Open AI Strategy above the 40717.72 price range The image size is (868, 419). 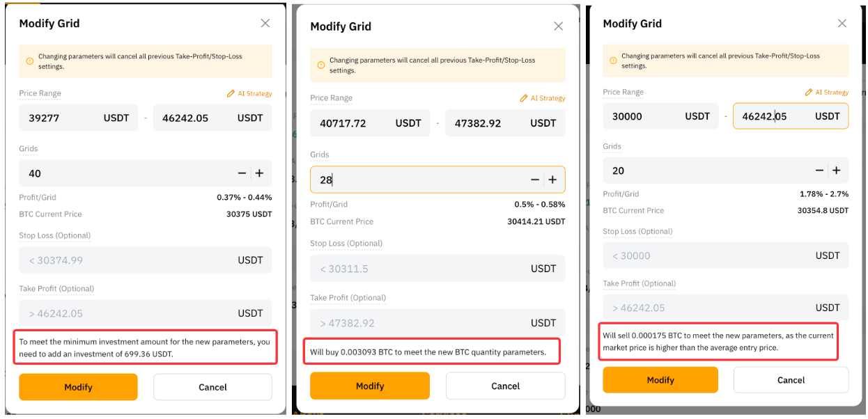543,98
